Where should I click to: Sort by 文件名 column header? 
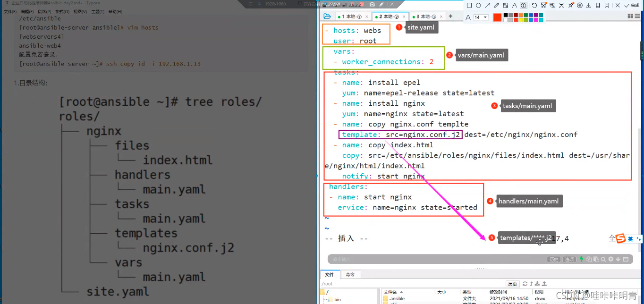pyautogui.click(x=408, y=292)
